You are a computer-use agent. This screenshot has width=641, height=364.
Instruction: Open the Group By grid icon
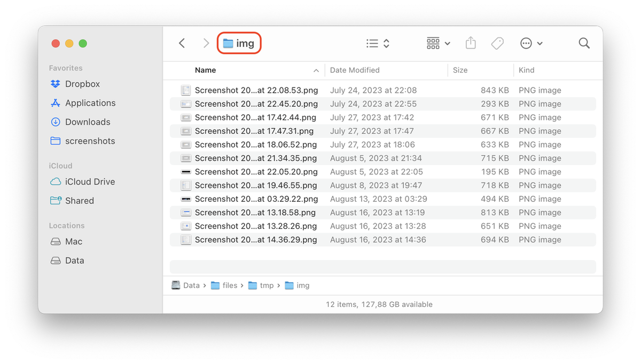433,43
